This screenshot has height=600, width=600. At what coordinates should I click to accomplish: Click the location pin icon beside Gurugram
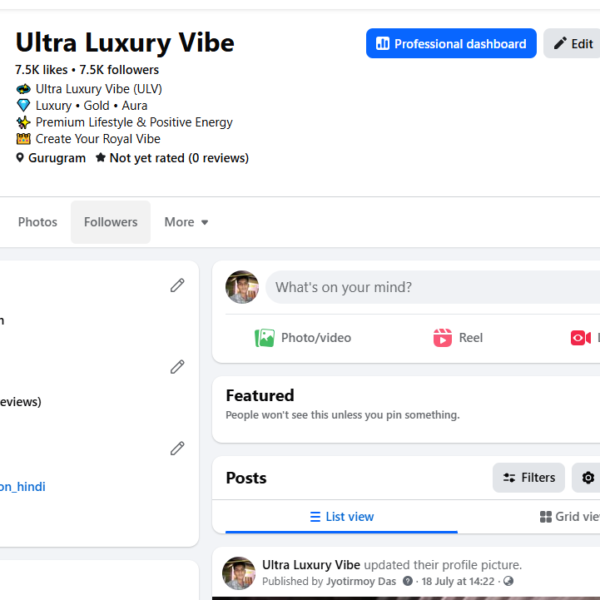tap(20, 158)
